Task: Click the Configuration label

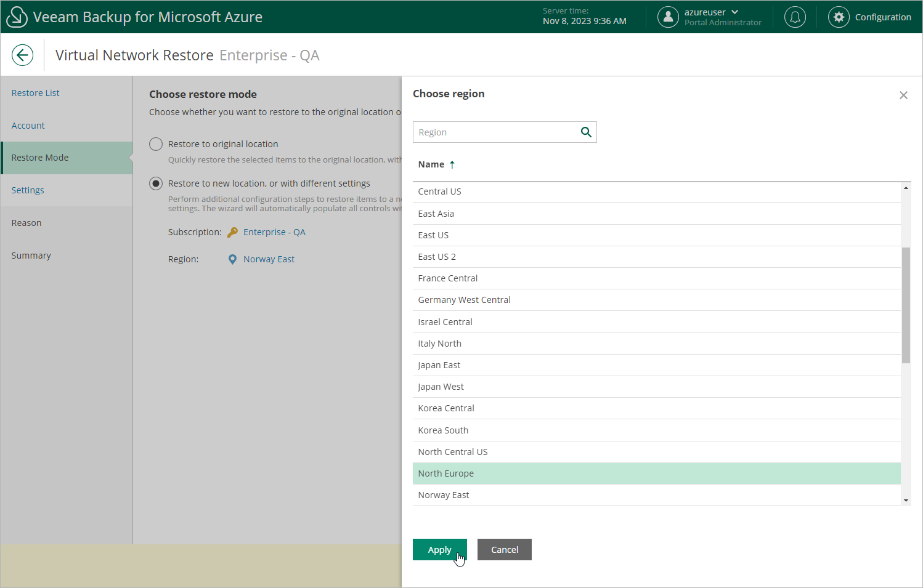Action: [883, 17]
